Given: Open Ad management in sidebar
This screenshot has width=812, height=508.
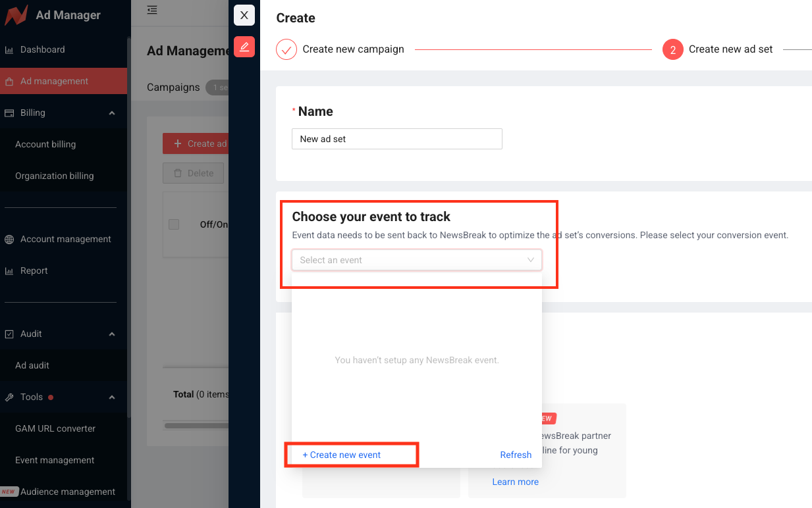Looking at the screenshot, I should pyautogui.click(x=54, y=82).
